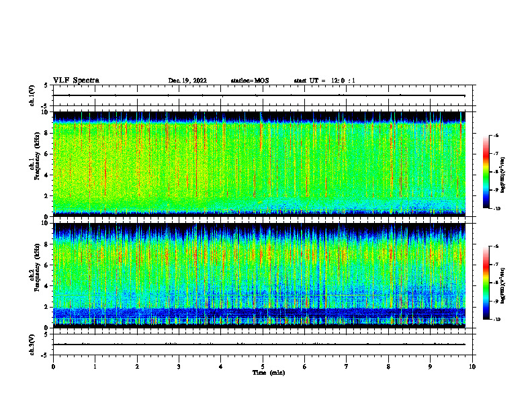Image resolution: width=532 pixels, height=411 pixels.
Task: Click time axis tick label "0"
Action: coord(53,367)
